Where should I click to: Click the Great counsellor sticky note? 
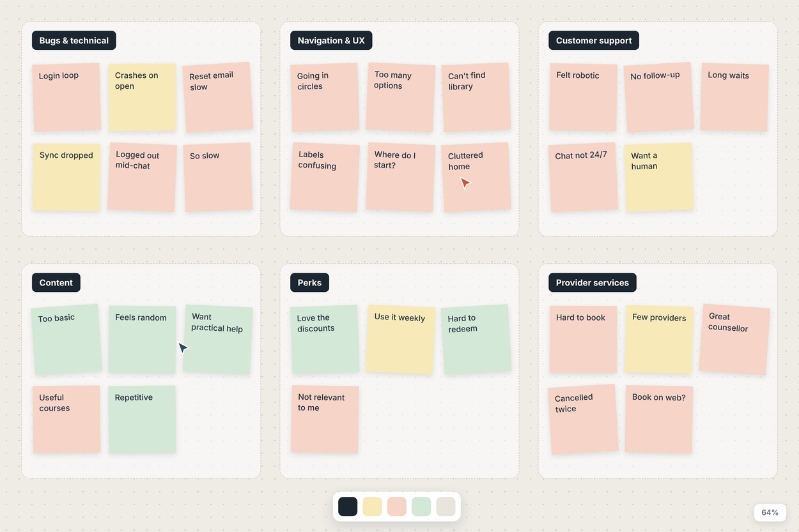[734, 339]
